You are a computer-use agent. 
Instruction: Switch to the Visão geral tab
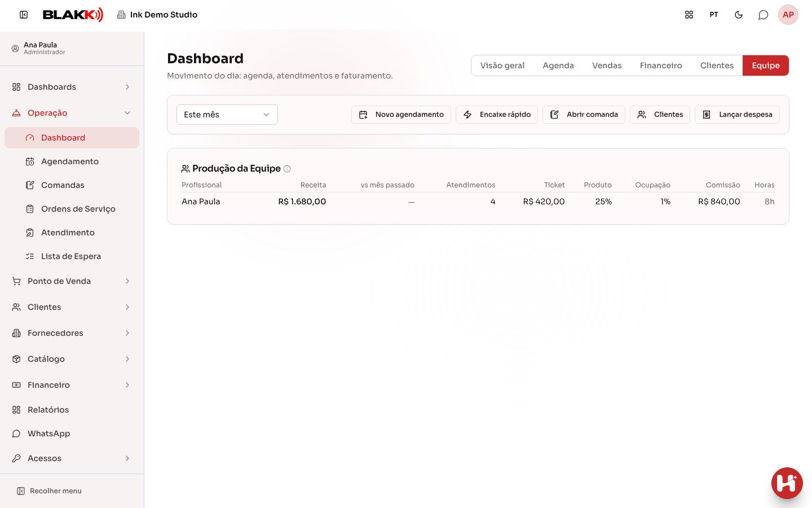(502, 65)
